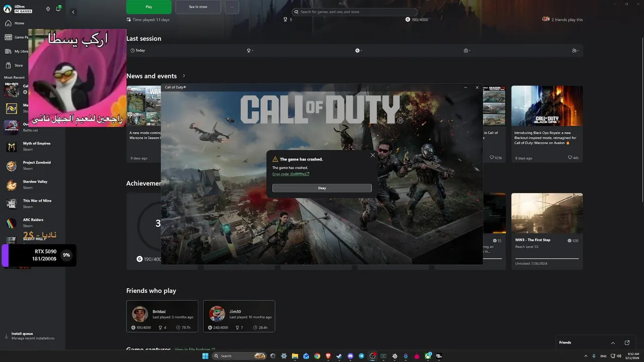This screenshot has width=644, height=362.
Task: Open the iiDhm profile avatar
Action: click(8, 9)
